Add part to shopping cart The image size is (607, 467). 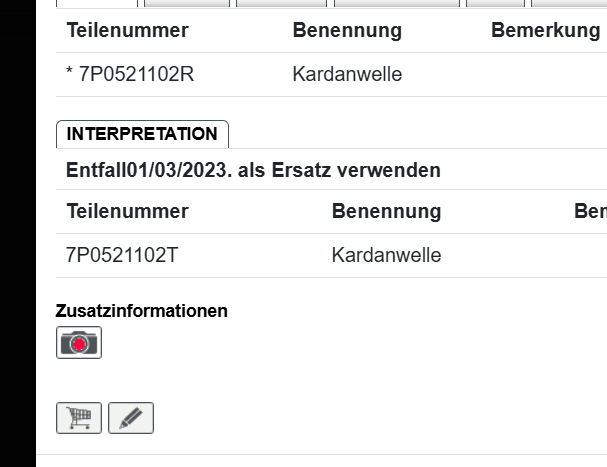tap(79, 418)
